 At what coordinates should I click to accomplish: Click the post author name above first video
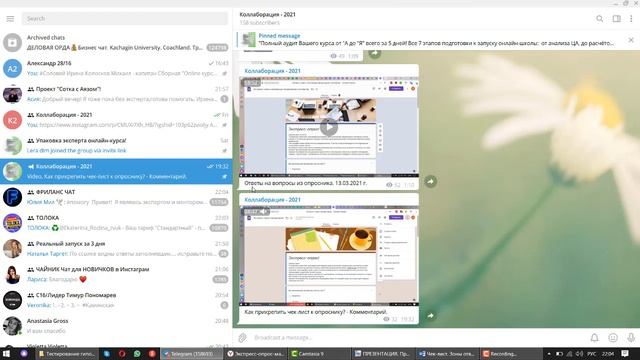click(272, 71)
